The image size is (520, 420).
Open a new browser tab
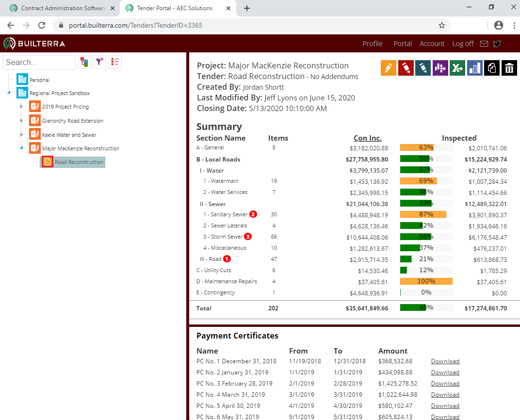(247, 8)
